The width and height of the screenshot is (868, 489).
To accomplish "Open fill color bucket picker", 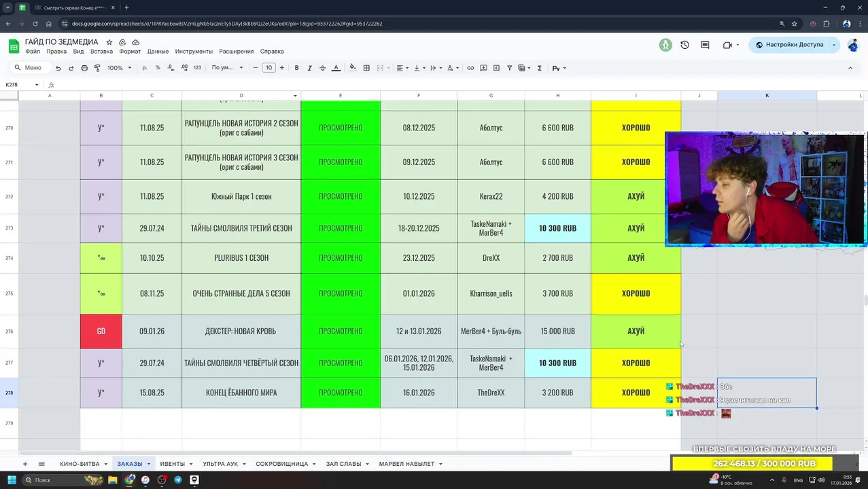I will (352, 68).
